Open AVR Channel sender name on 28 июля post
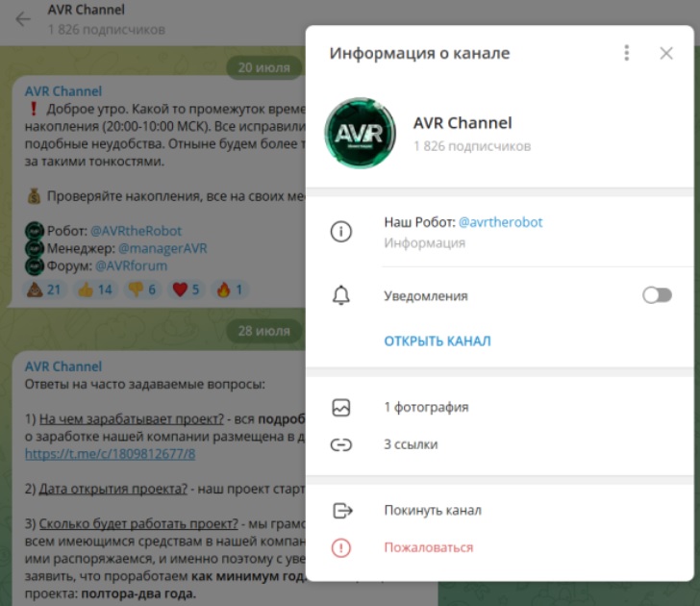Viewport: 700px width, 606px height. [x=63, y=366]
